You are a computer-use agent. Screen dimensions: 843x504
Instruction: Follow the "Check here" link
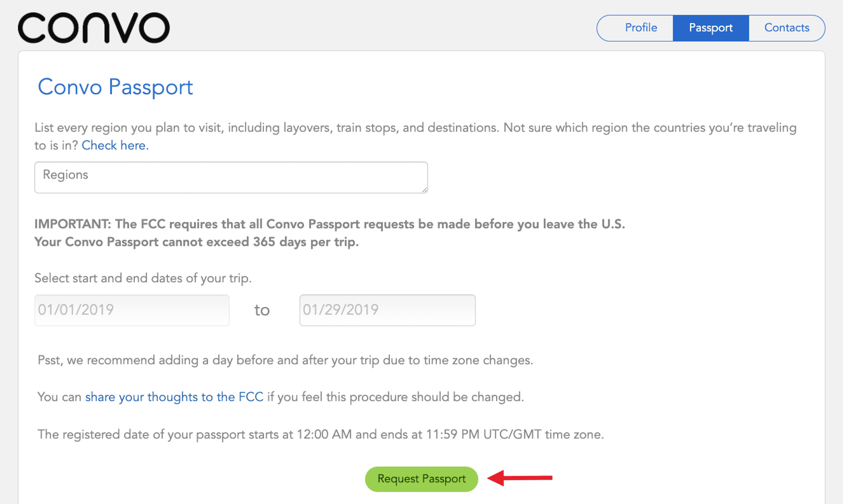115,146
